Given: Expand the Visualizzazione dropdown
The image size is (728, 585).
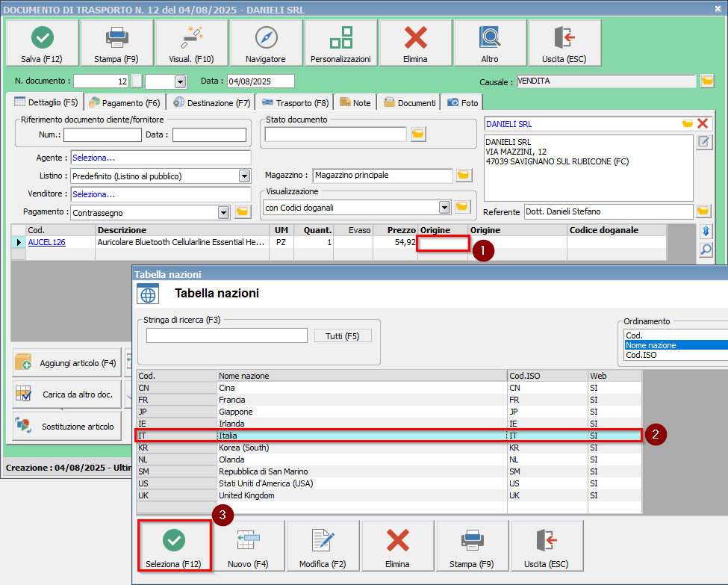Looking at the screenshot, I should click(445, 207).
